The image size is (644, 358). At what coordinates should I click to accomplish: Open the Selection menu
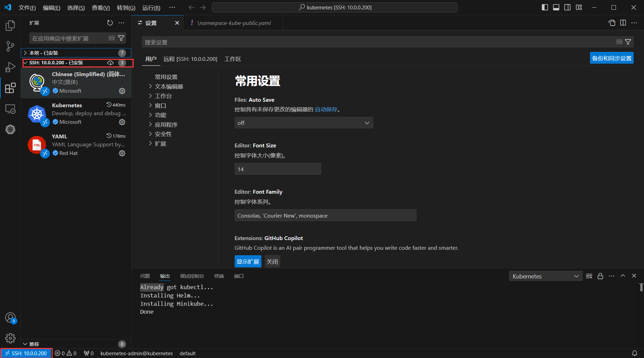(x=76, y=8)
